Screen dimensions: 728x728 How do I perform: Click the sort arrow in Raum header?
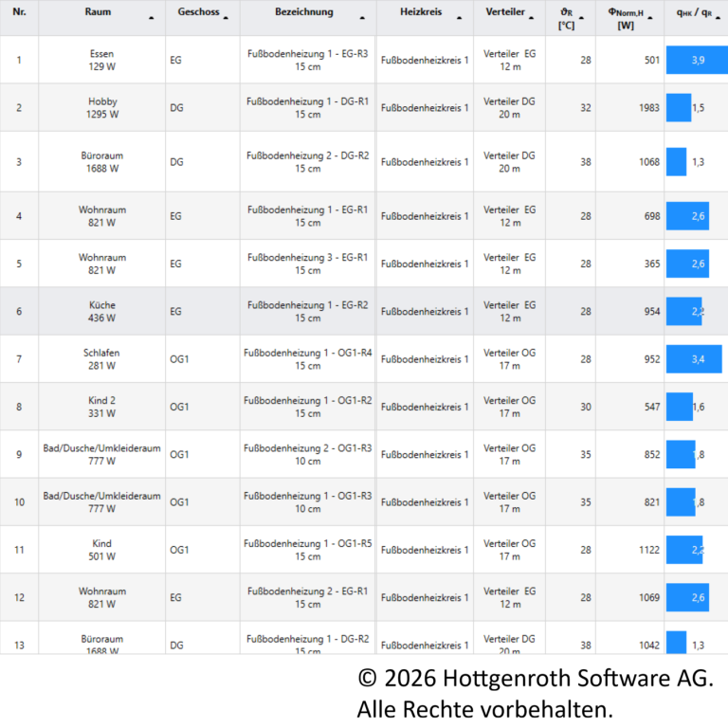point(152,18)
